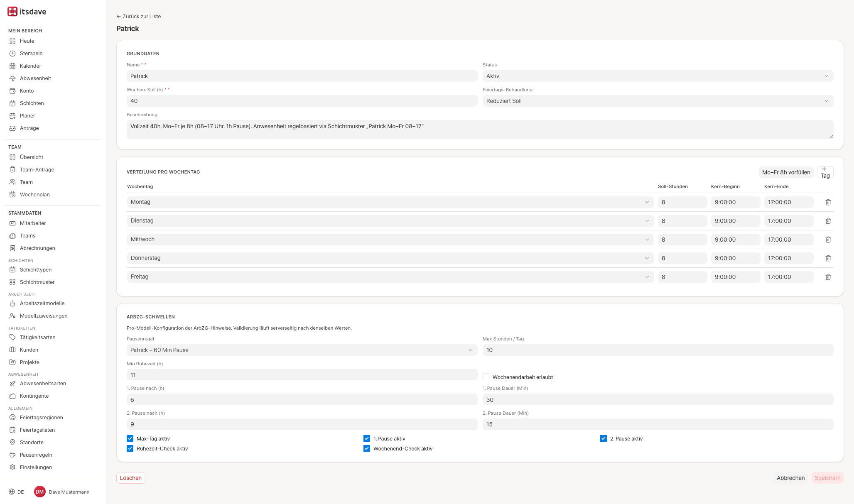Click the Arbeitszeitmodelle timer icon
This screenshot has width=854, height=504.
12,303
